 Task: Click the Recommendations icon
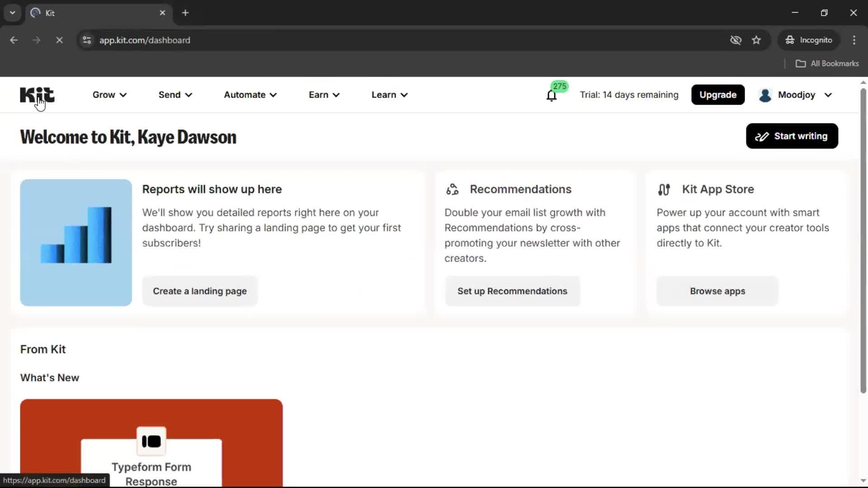452,189
